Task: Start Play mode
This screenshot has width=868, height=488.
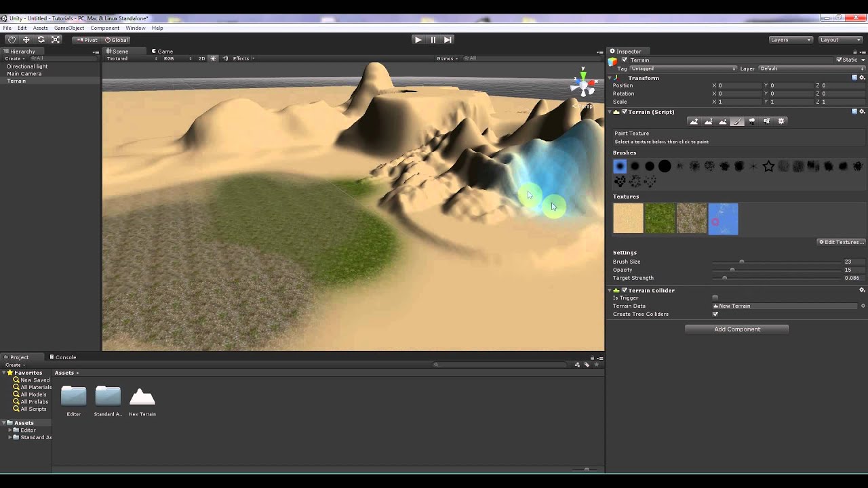Action: pyautogui.click(x=418, y=40)
